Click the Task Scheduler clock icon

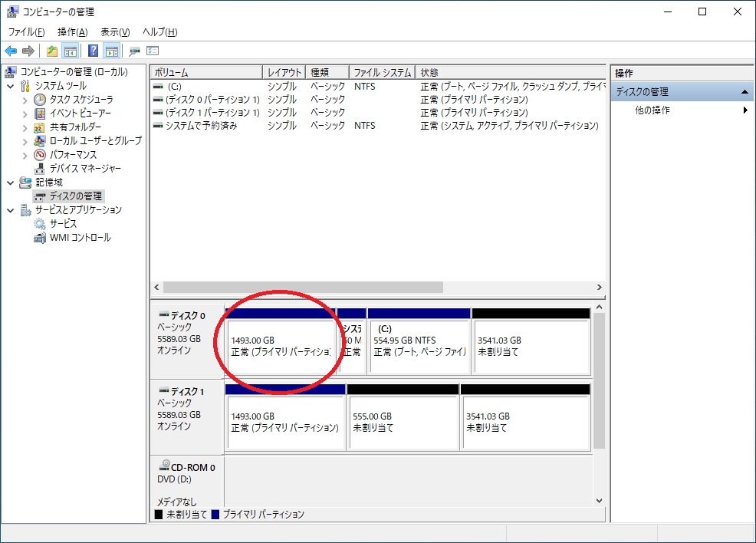(x=40, y=100)
